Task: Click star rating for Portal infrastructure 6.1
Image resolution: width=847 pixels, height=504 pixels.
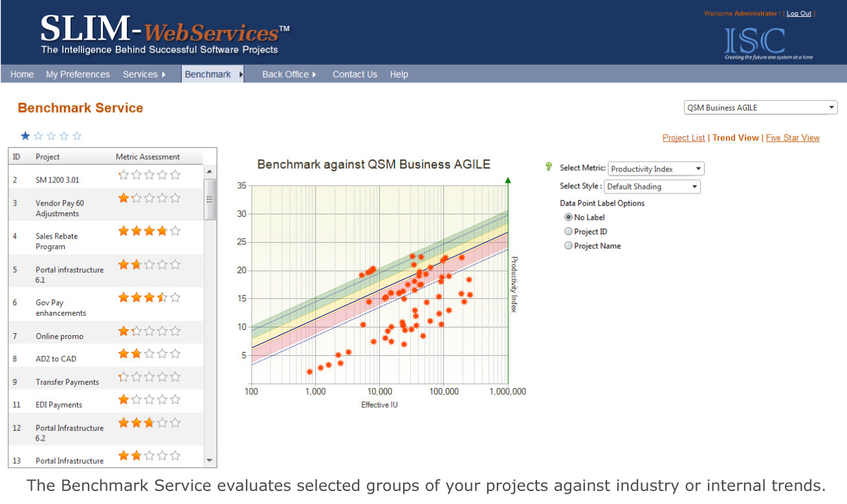Action: point(149,264)
